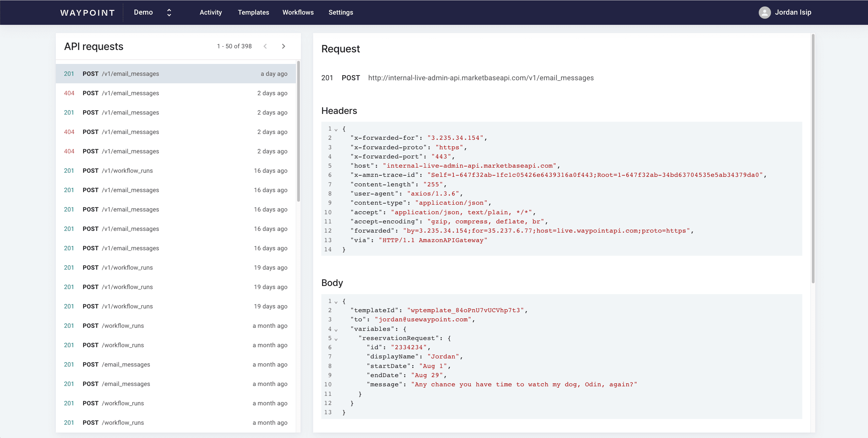Viewport: 868px width, 438px height.
Task: Collapse the Headers JSON block on line 1
Action: coord(336,129)
